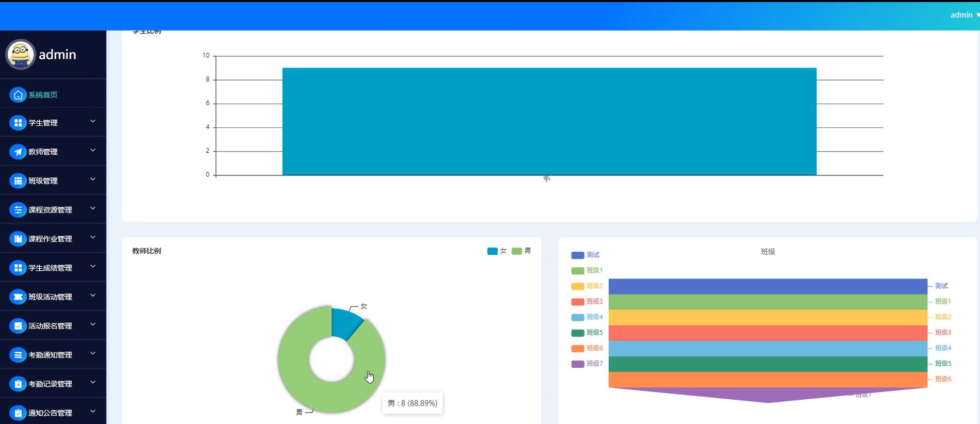Click the 教师比例 card title
The image size is (980, 424).
[x=147, y=251]
